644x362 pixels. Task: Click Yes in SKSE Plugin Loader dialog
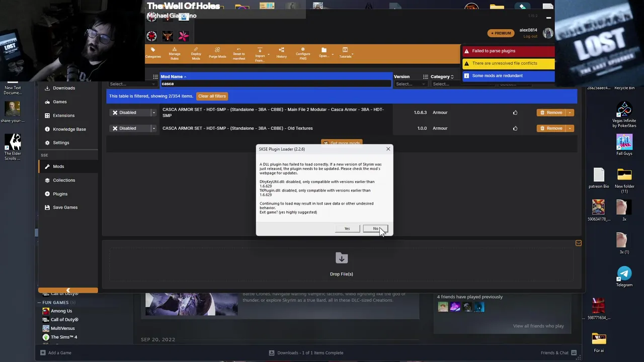pos(347,229)
